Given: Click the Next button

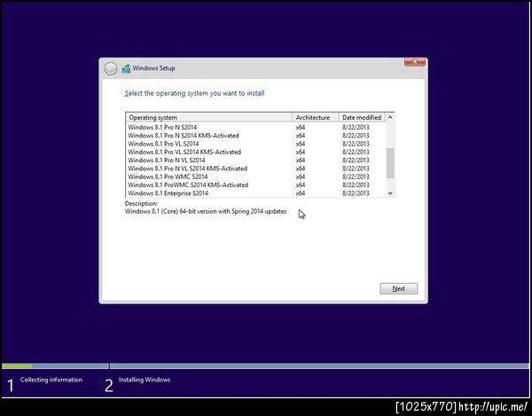Looking at the screenshot, I should coord(399,289).
